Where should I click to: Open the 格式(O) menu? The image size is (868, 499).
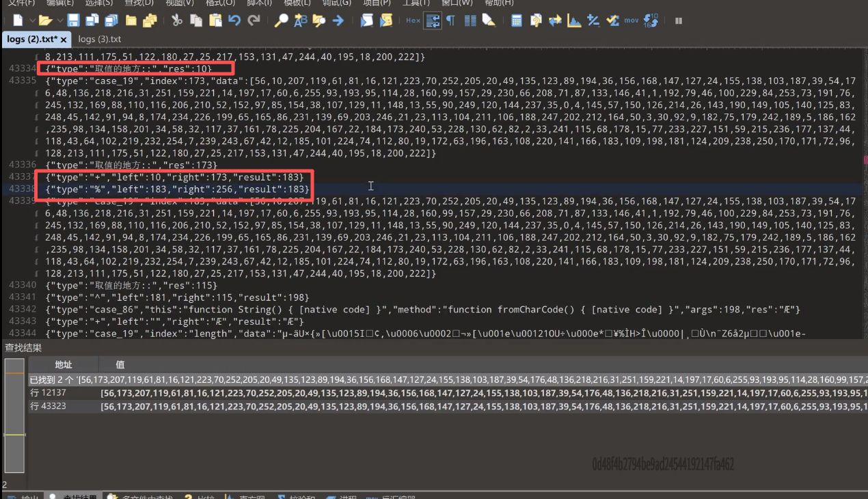click(x=220, y=3)
